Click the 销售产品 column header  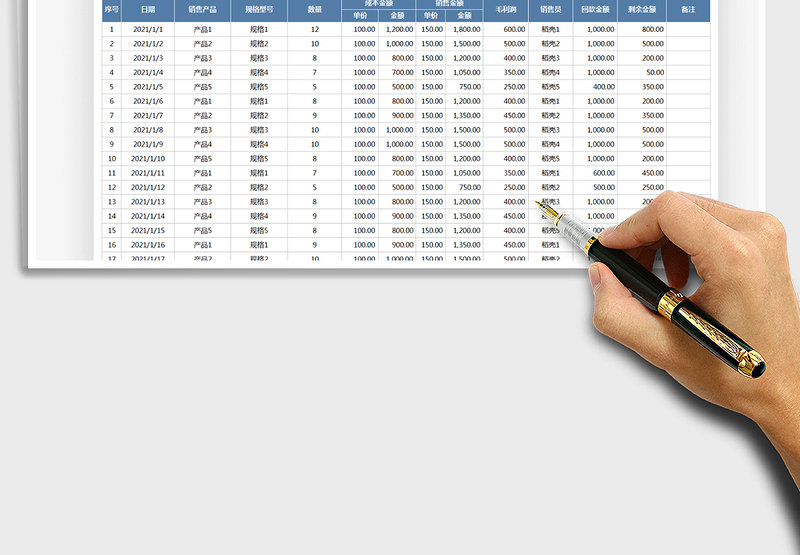[202, 10]
